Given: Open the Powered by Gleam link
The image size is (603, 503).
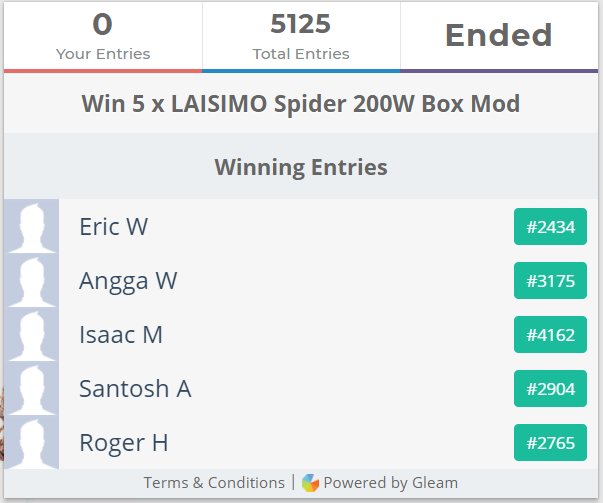Looking at the screenshot, I should point(390,483).
